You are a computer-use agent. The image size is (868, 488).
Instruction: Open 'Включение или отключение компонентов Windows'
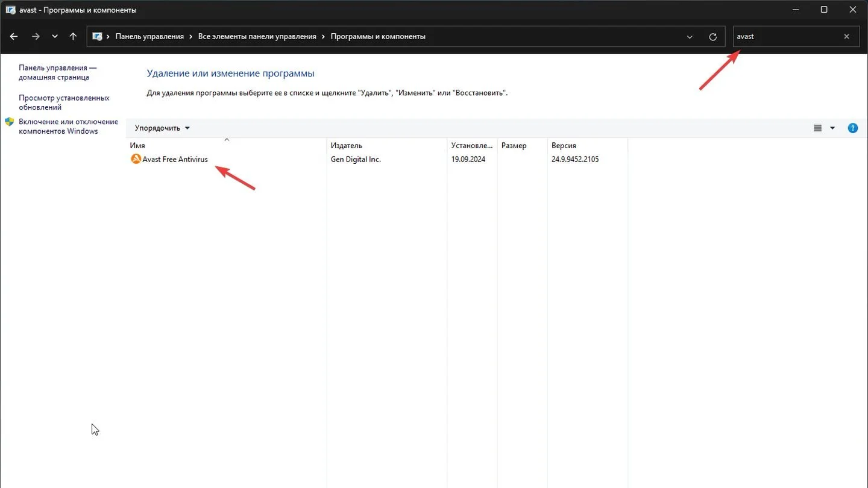tap(68, 127)
